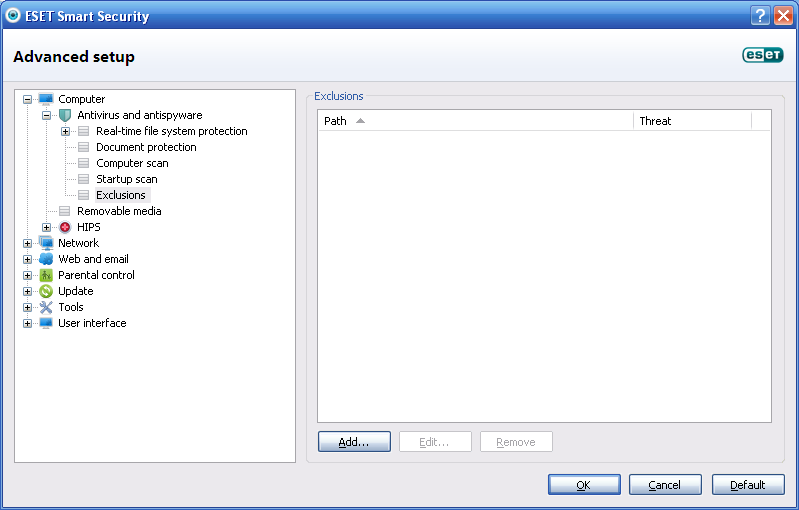Viewport: 799px width, 510px height.
Task: Click the Antivirus and antispyware shield icon
Action: coord(65,115)
